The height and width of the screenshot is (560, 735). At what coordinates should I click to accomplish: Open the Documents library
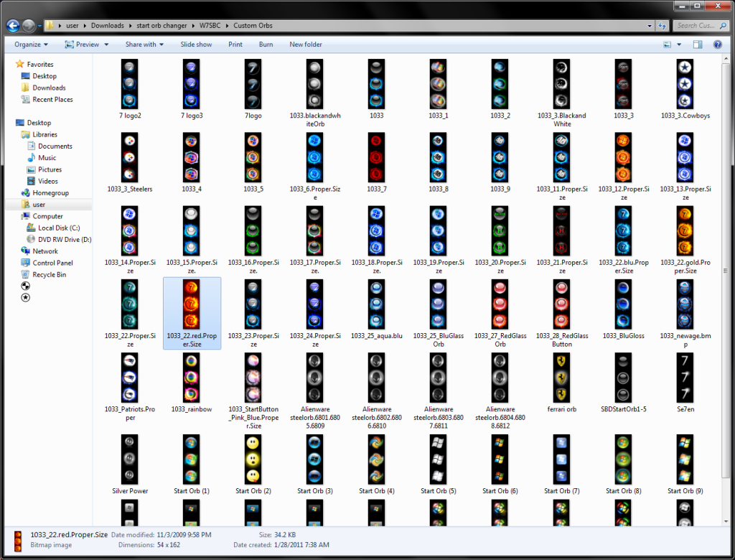(50, 146)
